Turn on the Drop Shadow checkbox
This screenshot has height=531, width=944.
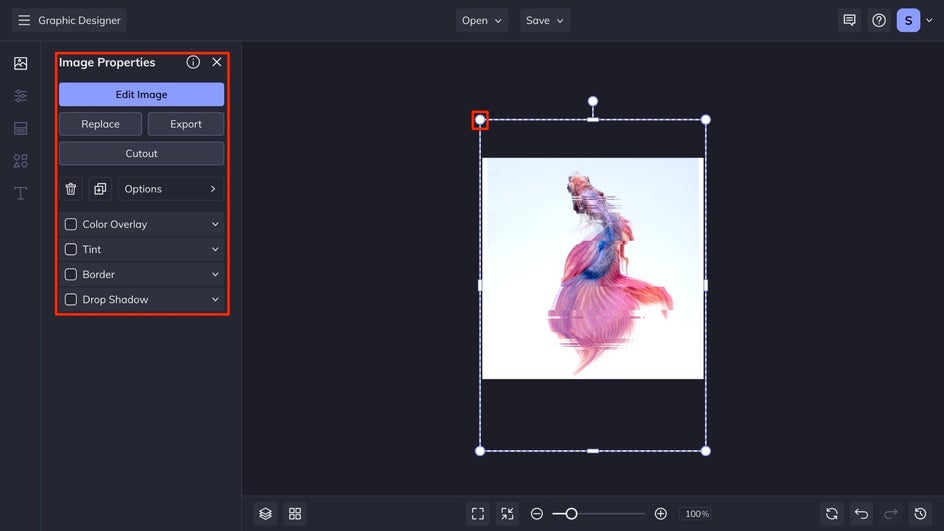point(71,300)
